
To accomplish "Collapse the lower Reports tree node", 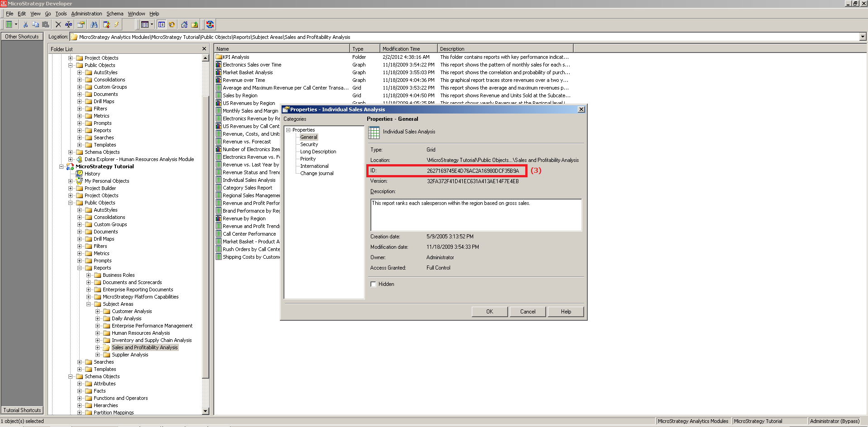I will pyautogui.click(x=79, y=268).
